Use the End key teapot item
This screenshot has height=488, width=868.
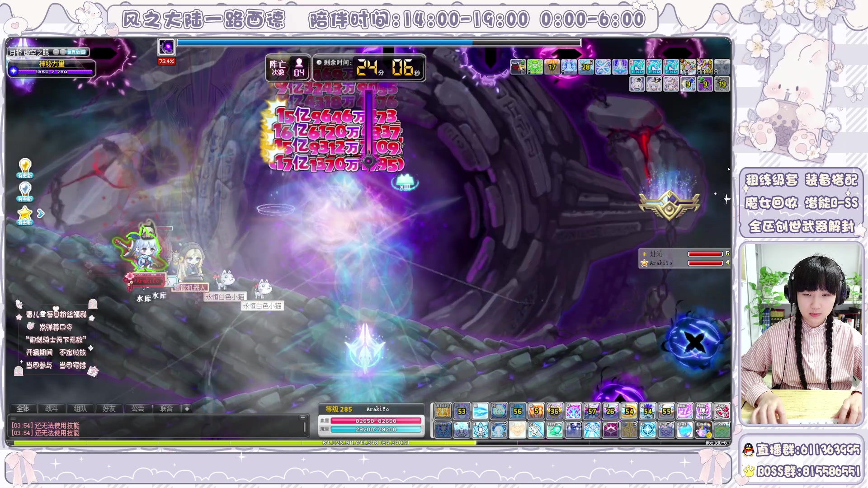pos(703,430)
